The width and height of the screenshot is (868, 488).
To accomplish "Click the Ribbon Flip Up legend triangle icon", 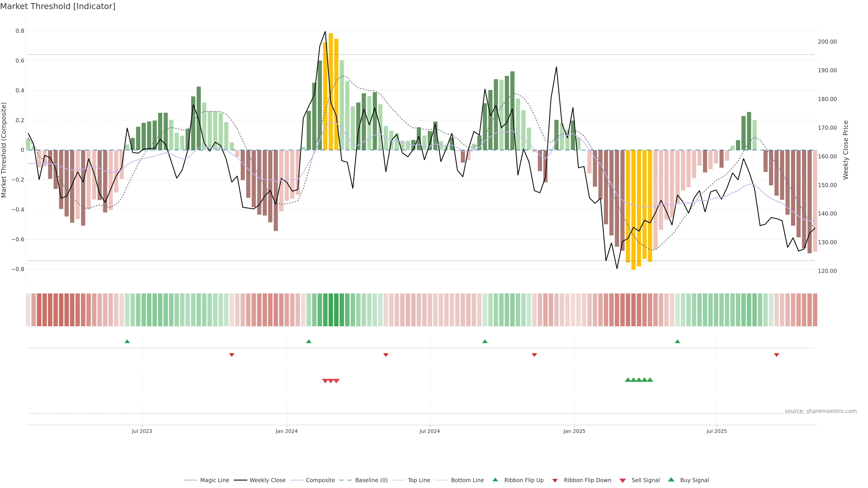I will pyautogui.click(x=495, y=480).
